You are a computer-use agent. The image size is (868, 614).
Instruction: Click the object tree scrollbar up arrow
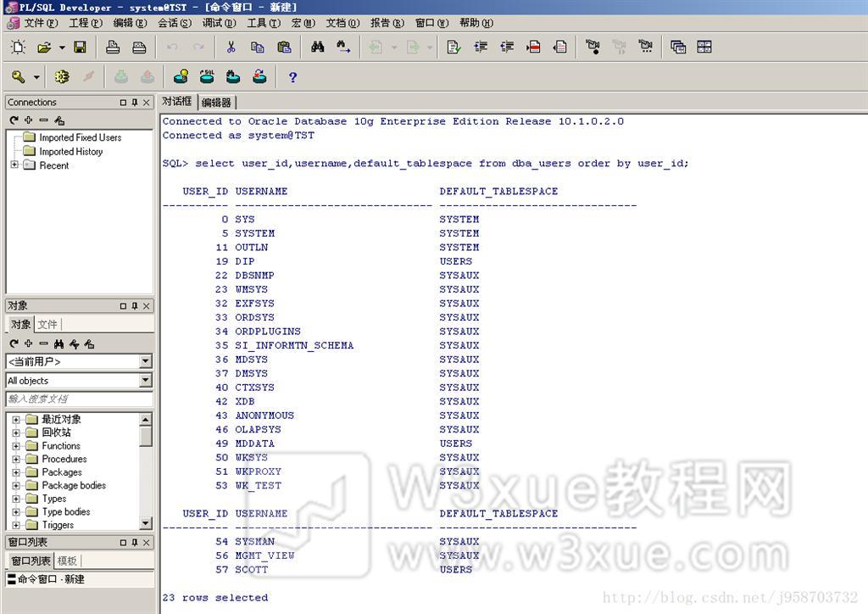(x=146, y=420)
